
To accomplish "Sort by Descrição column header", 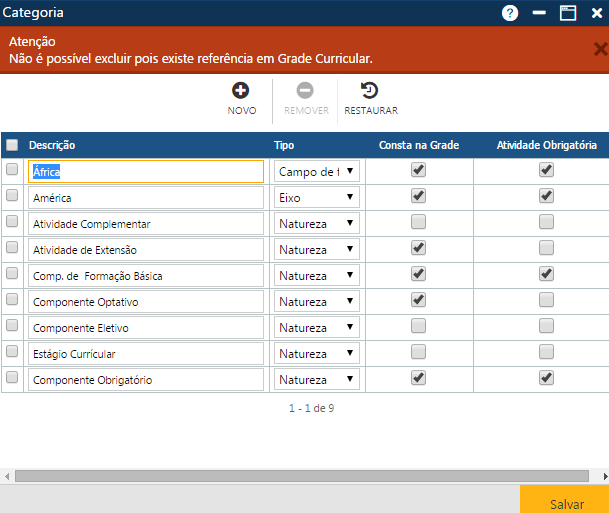I will [52, 145].
